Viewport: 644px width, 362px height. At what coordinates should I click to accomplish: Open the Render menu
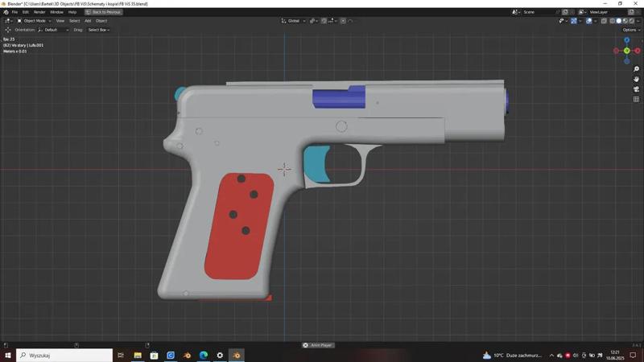click(x=39, y=12)
